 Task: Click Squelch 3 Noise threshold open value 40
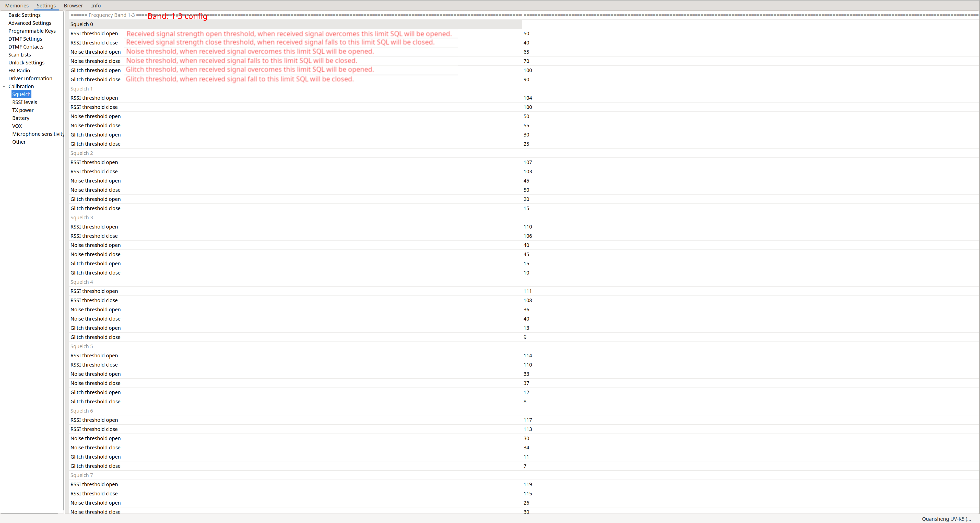pos(526,245)
